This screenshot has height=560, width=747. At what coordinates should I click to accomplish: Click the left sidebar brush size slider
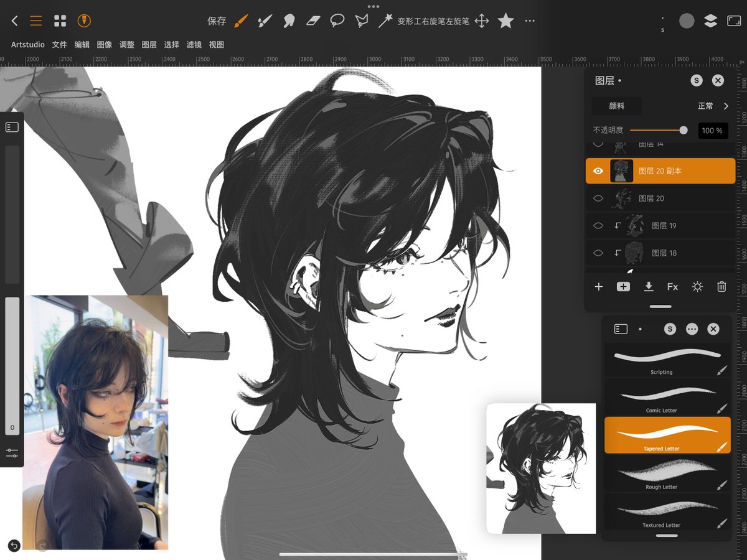tap(12, 215)
